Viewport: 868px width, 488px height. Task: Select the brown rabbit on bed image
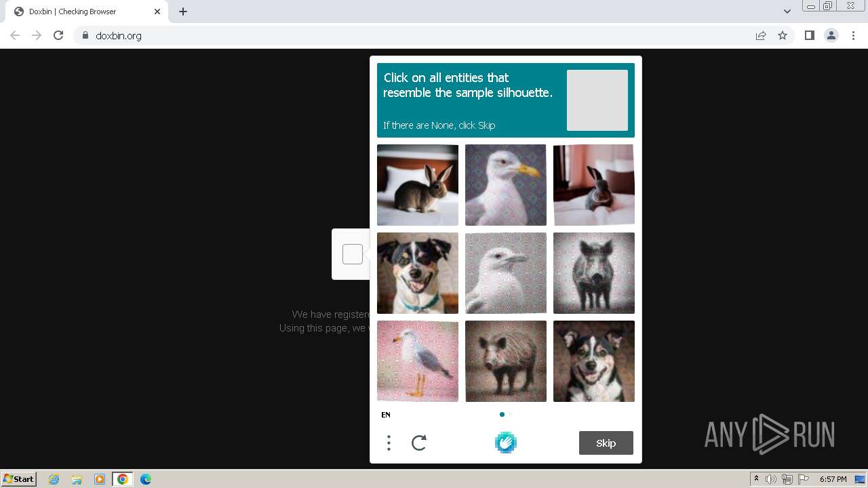coord(418,185)
